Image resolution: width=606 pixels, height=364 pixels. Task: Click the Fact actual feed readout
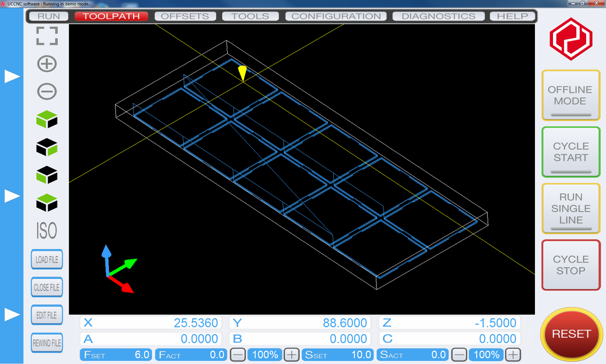pos(191,355)
